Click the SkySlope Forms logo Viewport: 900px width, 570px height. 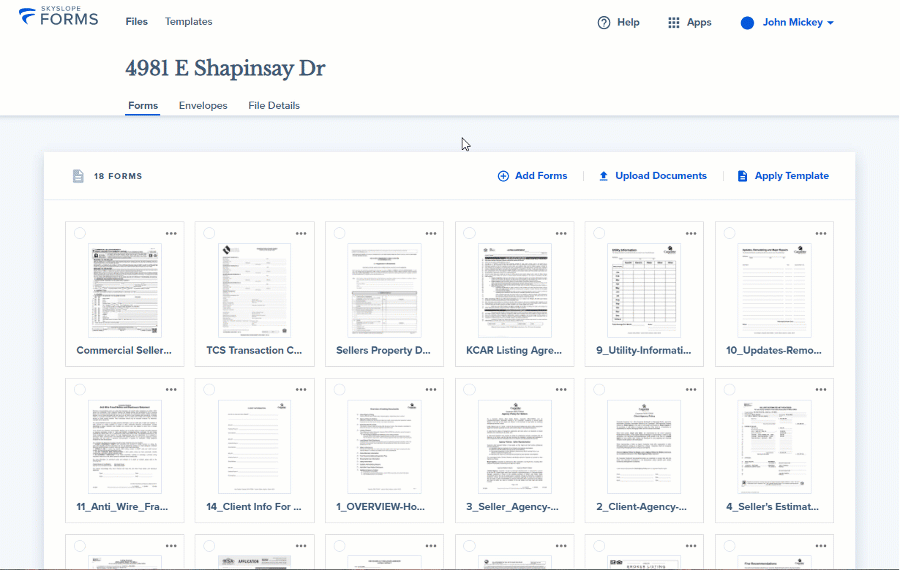tap(58, 17)
